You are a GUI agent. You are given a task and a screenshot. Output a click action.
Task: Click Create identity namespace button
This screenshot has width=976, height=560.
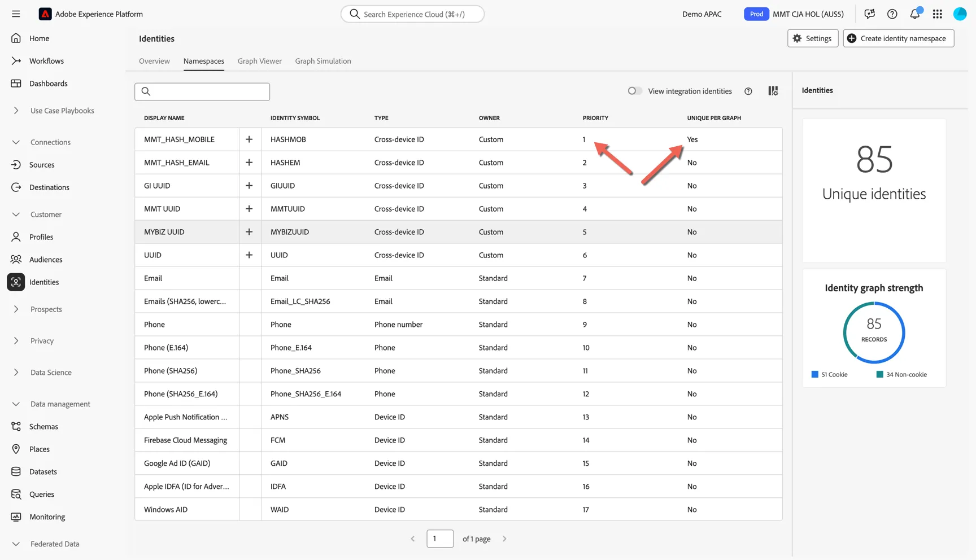pos(899,38)
